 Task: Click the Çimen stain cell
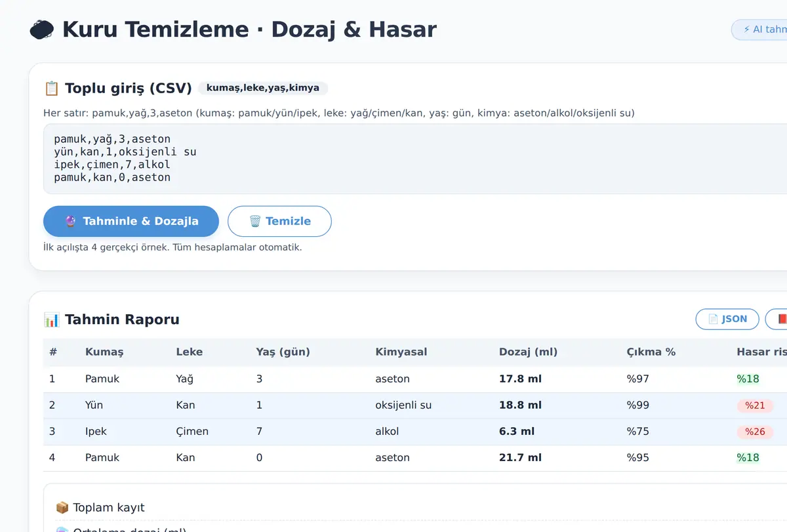192,431
